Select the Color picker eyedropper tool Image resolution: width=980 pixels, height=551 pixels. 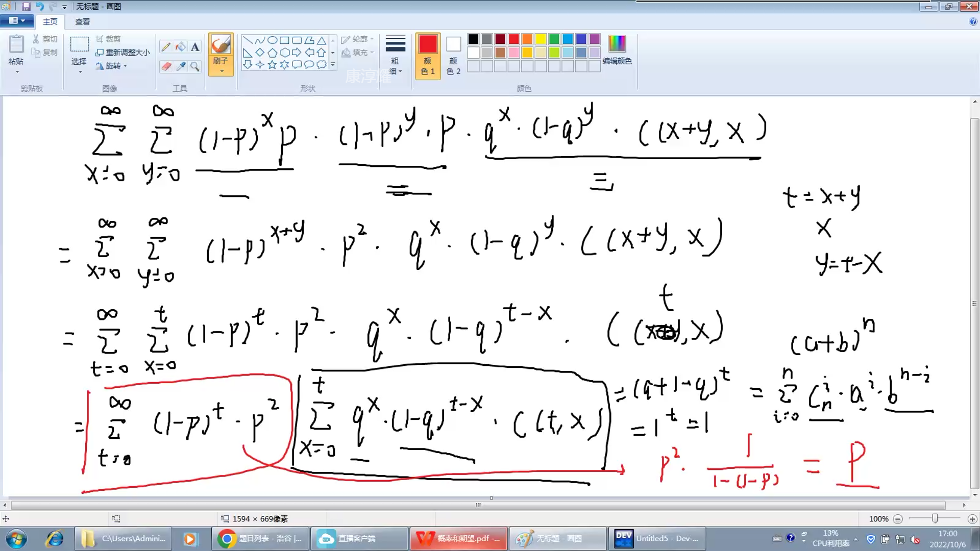pos(181,66)
